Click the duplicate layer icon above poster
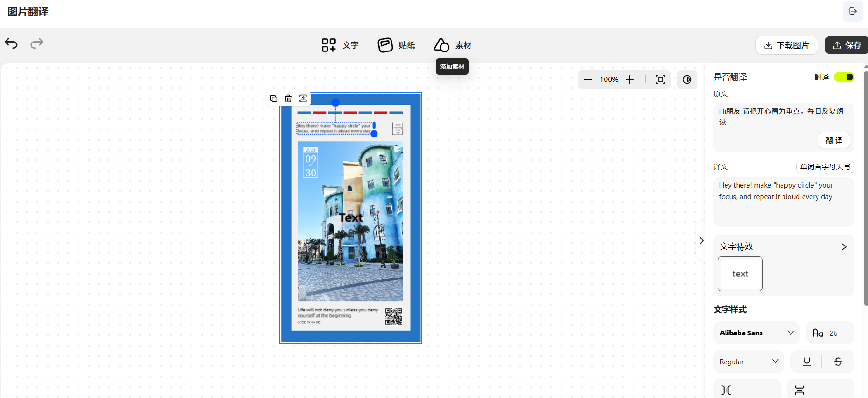This screenshot has width=868, height=398. (274, 99)
